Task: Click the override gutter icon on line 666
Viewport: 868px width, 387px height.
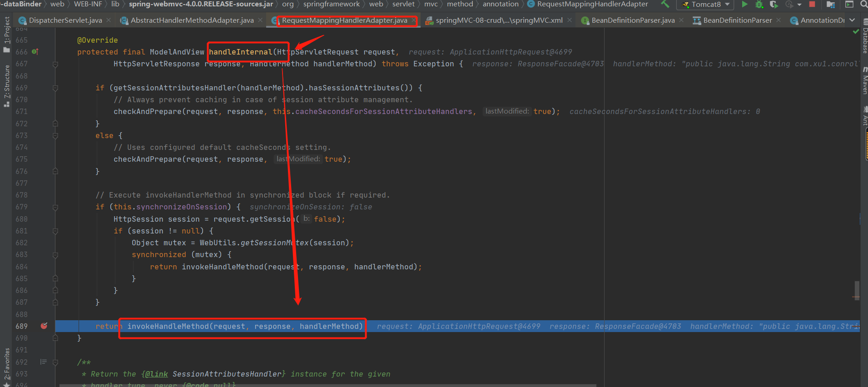Action: point(35,52)
